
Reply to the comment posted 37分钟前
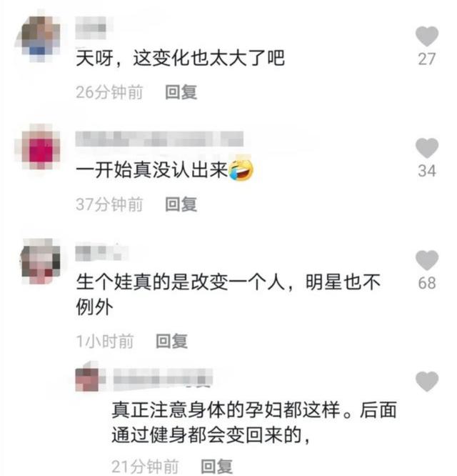coord(181,204)
